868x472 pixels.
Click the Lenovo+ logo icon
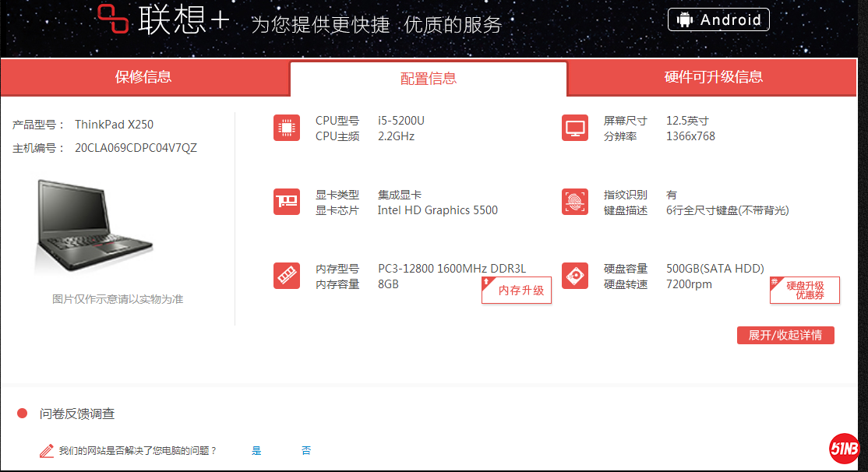(114, 19)
